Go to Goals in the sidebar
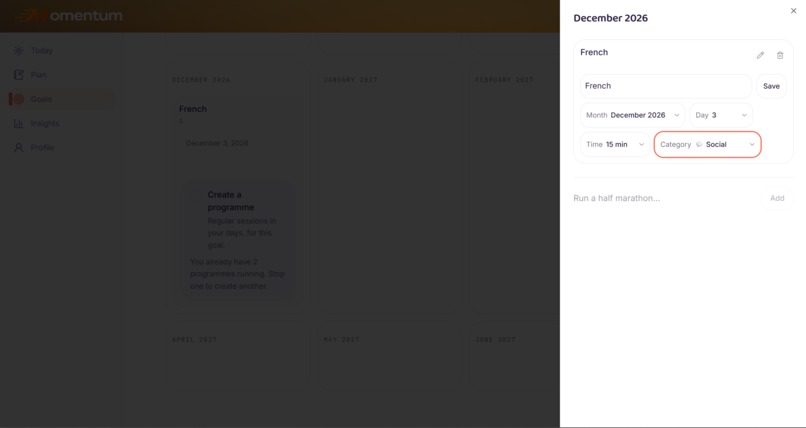Image resolution: width=806 pixels, height=428 pixels. click(x=41, y=99)
